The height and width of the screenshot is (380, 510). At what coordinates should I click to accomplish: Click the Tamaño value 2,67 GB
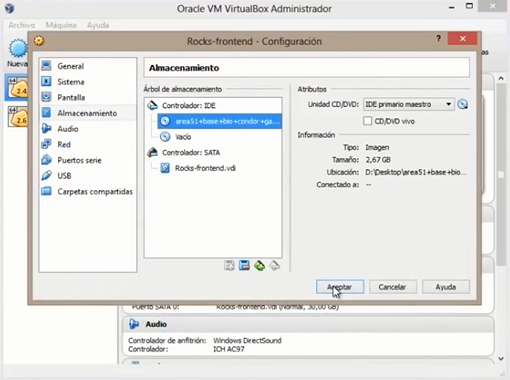tap(378, 160)
